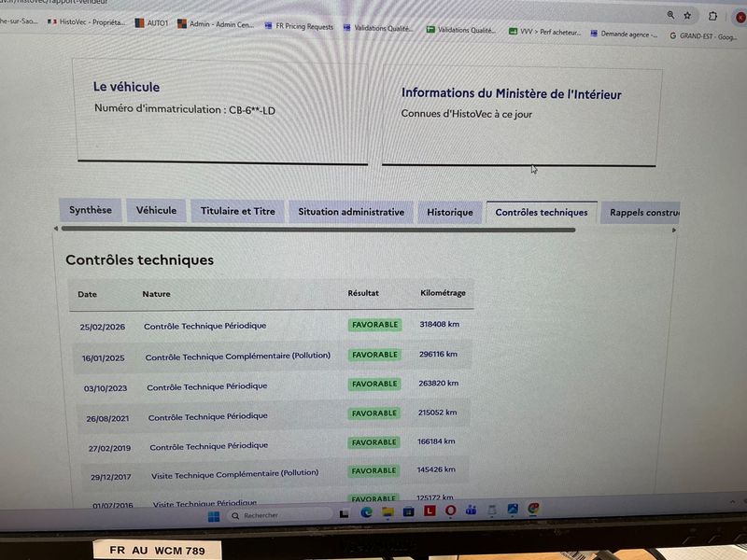Show hidden system tray icons
This screenshot has width=747, height=560.
coord(732,501)
